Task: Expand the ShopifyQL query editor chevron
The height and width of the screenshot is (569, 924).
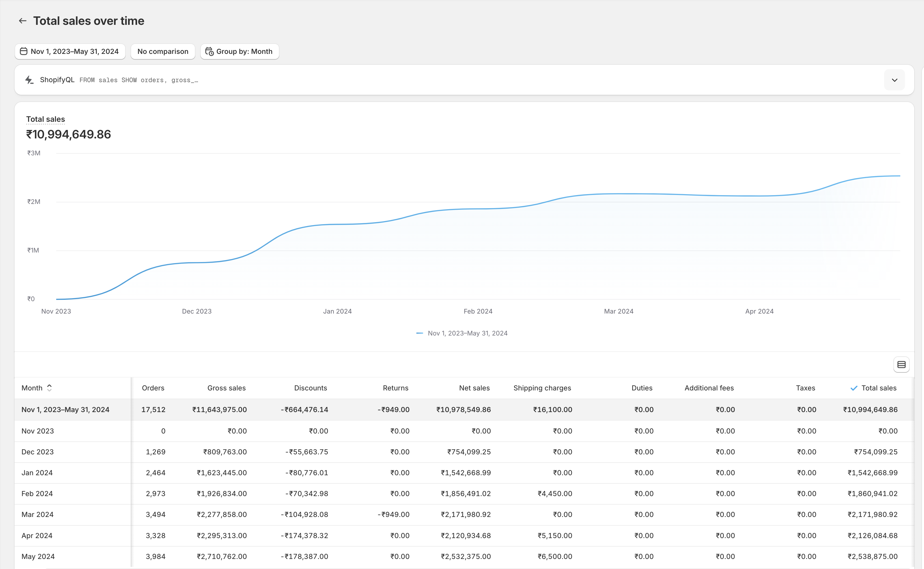Action: (894, 80)
